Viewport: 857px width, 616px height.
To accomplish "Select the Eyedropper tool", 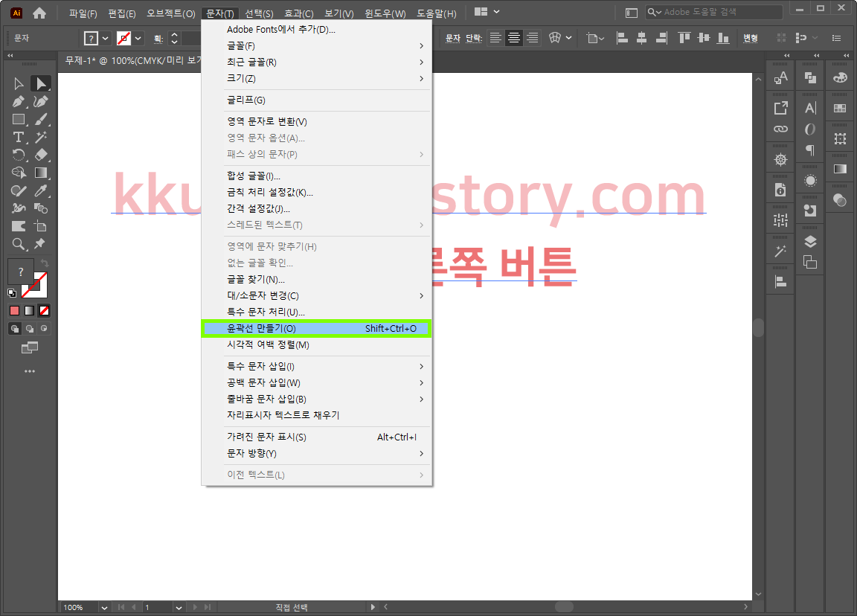I will pos(40,190).
